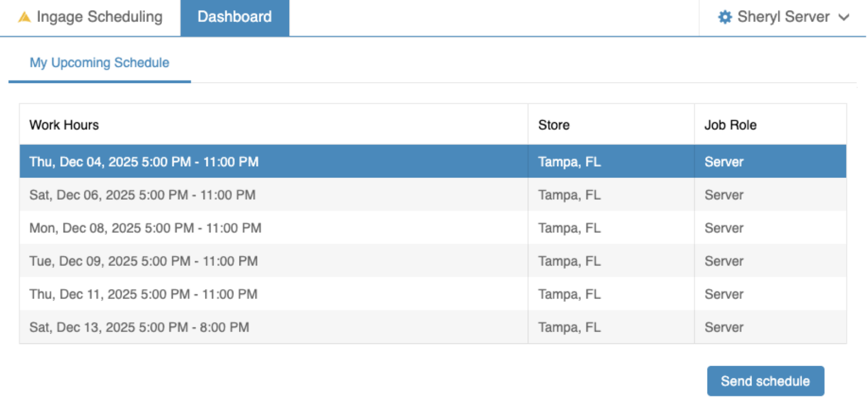Click Server role in the Dec 13 row

[724, 327]
